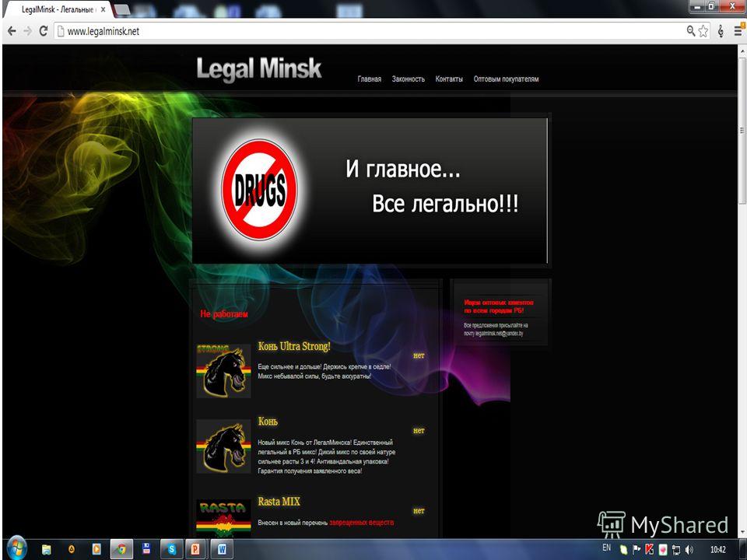Click the red Не работаем notice
The width and height of the screenshot is (747, 560).
(x=224, y=313)
